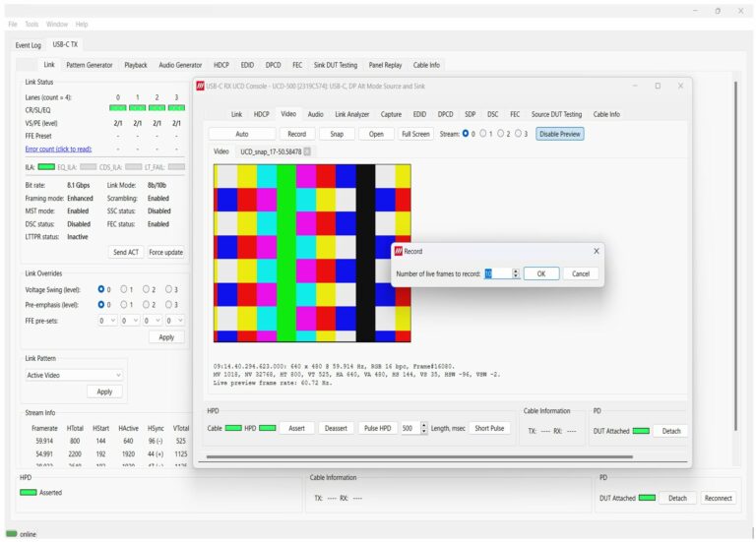
Task: Expand the first FFE pre-sets dropdown
Action: [x=108, y=320]
